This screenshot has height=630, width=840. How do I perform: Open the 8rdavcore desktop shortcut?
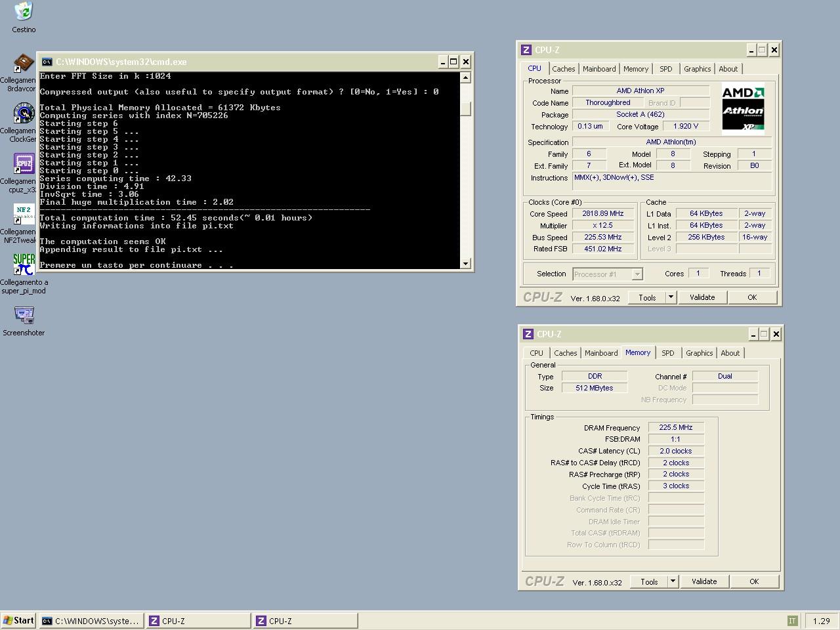click(x=24, y=64)
